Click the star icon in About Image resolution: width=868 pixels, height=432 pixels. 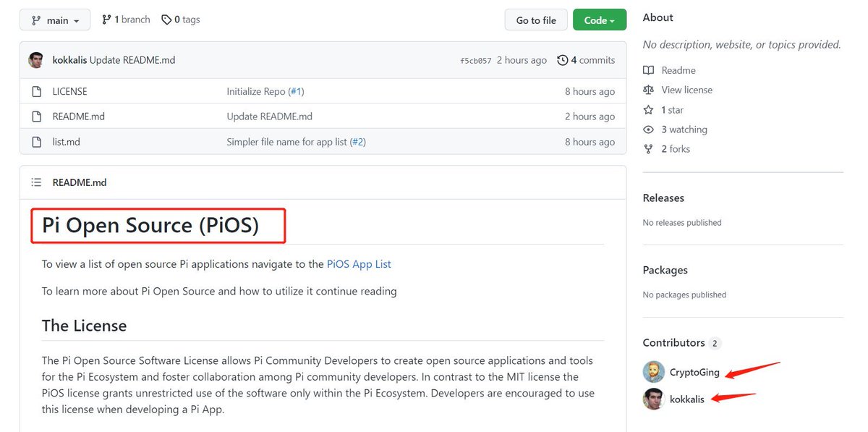[648, 110]
